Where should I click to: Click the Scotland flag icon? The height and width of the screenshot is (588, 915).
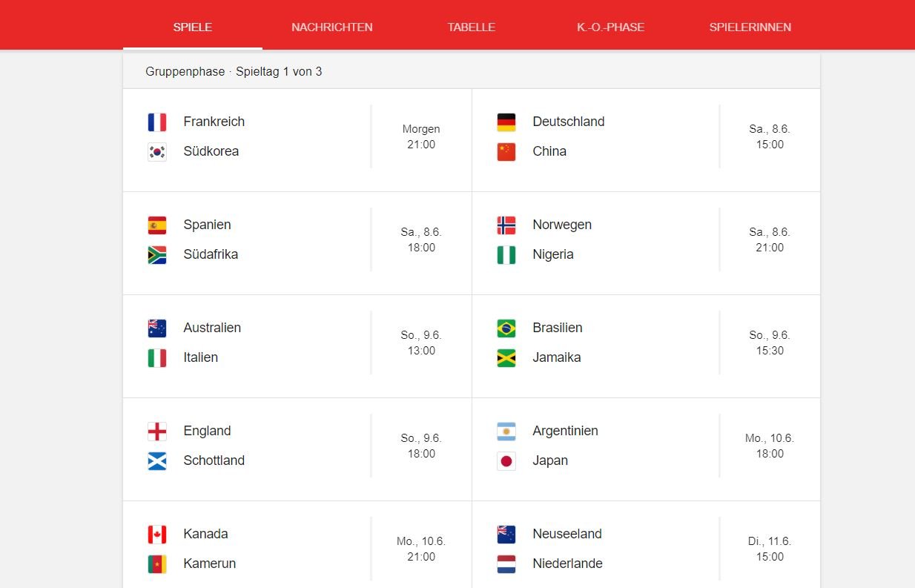tap(156, 461)
